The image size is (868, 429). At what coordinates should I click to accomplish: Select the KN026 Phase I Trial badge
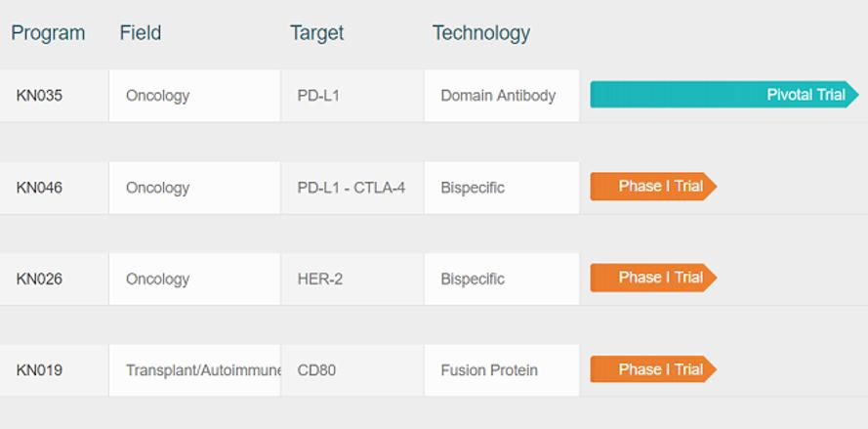653,278
